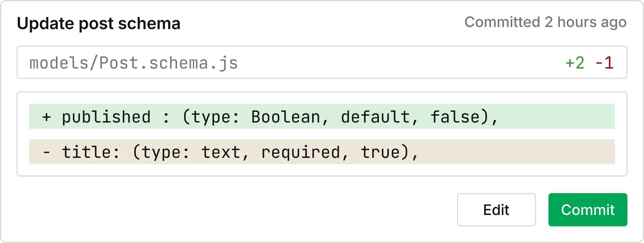Image resolution: width=644 pixels, height=243 pixels.
Task: Click the word false in added line
Action: pyautogui.click(x=455, y=117)
